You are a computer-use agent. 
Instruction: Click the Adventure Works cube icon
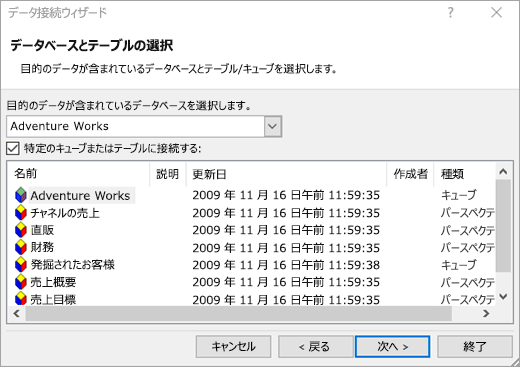coord(21,195)
